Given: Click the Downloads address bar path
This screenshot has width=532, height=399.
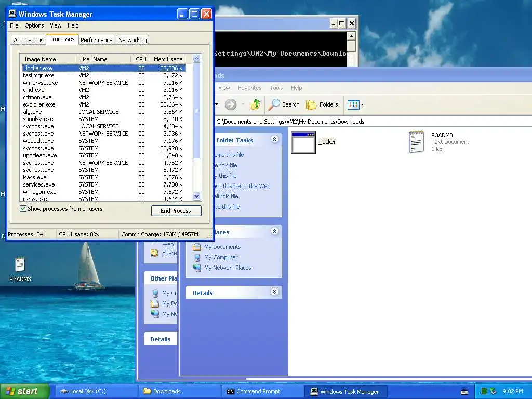Looking at the screenshot, I should click(290, 122).
